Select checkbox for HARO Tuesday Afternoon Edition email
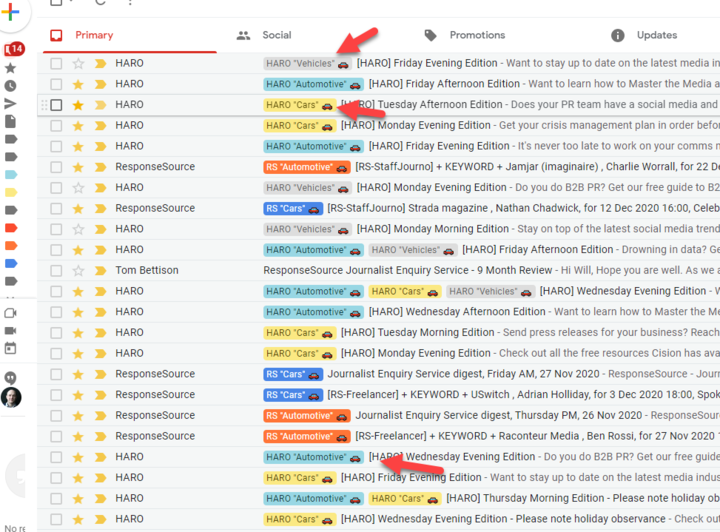This screenshot has height=532, width=720. click(56, 105)
